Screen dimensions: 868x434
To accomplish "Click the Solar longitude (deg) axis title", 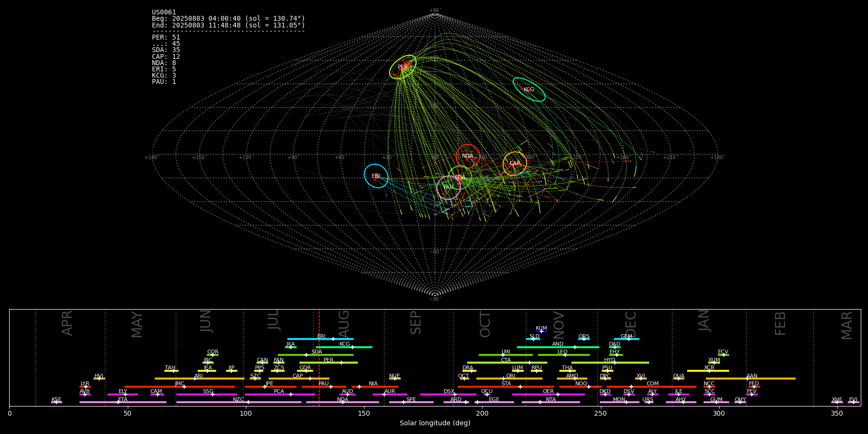I will click(x=435, y=423).
